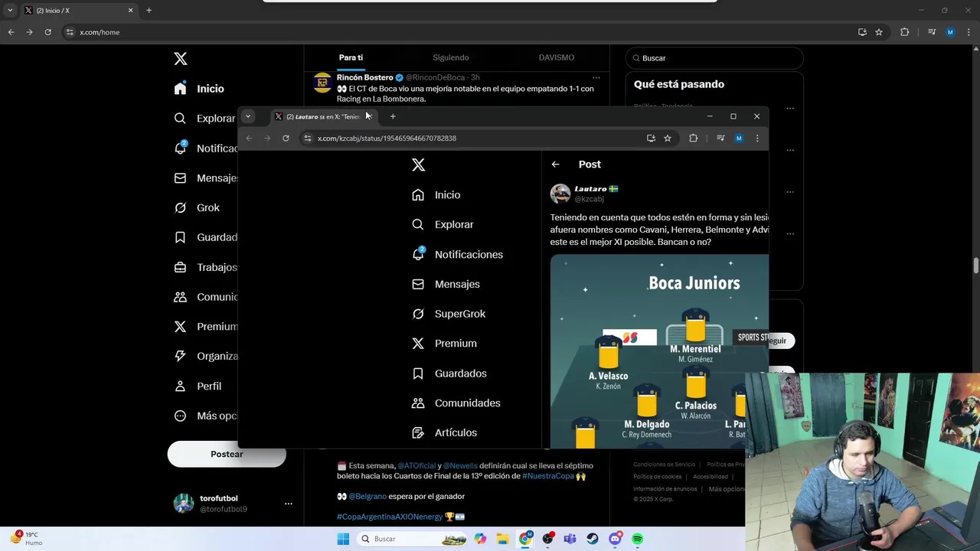Screen dimensions: 980x551
Task: Bookmark the page with front window star icon
Action: coord(668,139)
